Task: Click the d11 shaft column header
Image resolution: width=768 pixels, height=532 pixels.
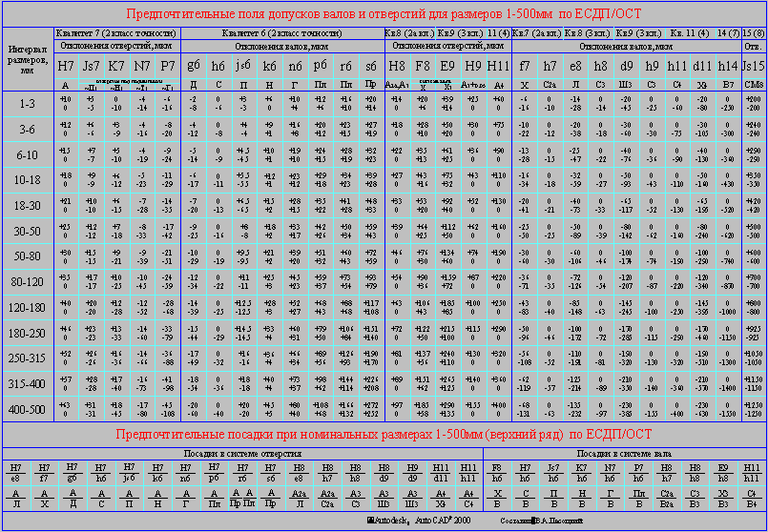Action: [702, 66]
